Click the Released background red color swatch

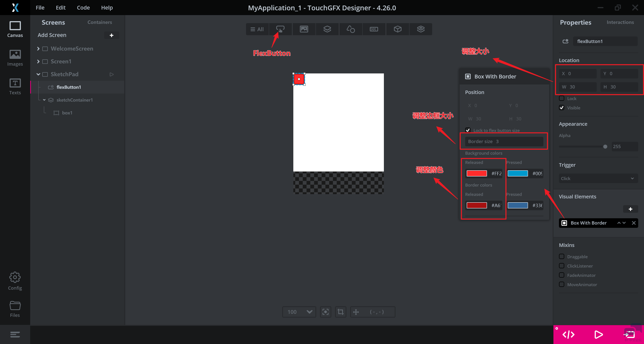click(x=476, y=173)
